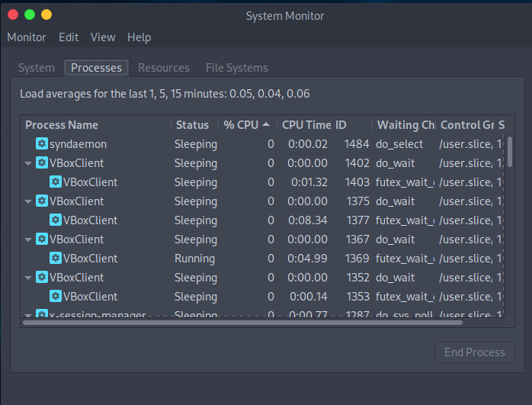Click gear icon of VBoxClient process 1402
This screenshot has width=532, height=405.
point(42,162)
